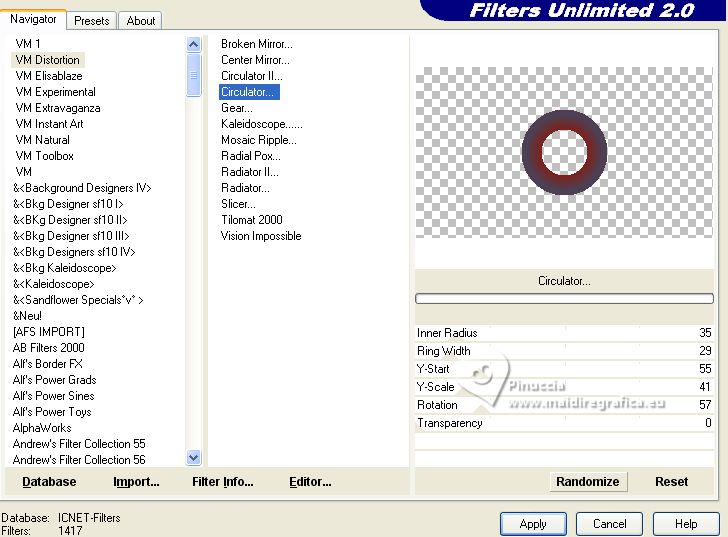Click the Import button
728x537 pixels.
coord(136,482)
